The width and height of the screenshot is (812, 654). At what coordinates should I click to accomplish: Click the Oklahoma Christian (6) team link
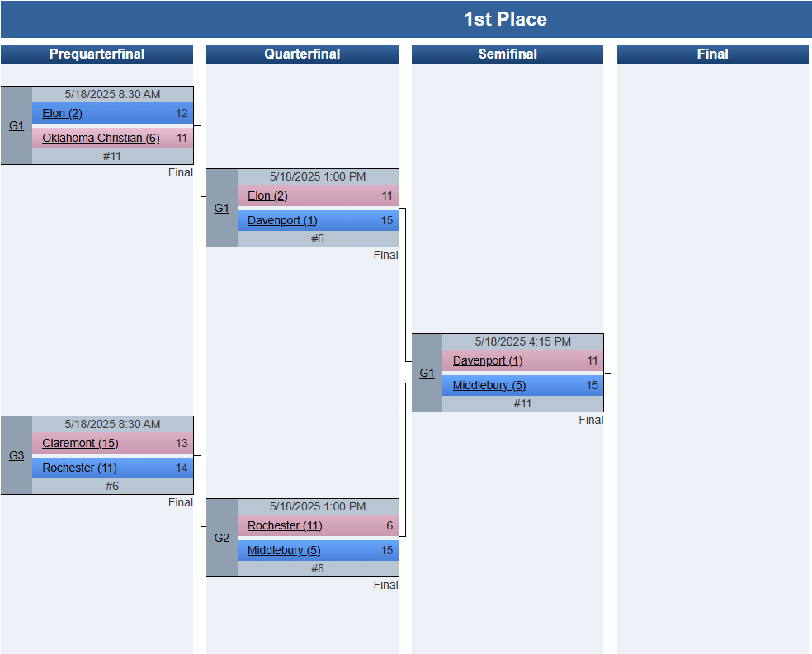101,139
